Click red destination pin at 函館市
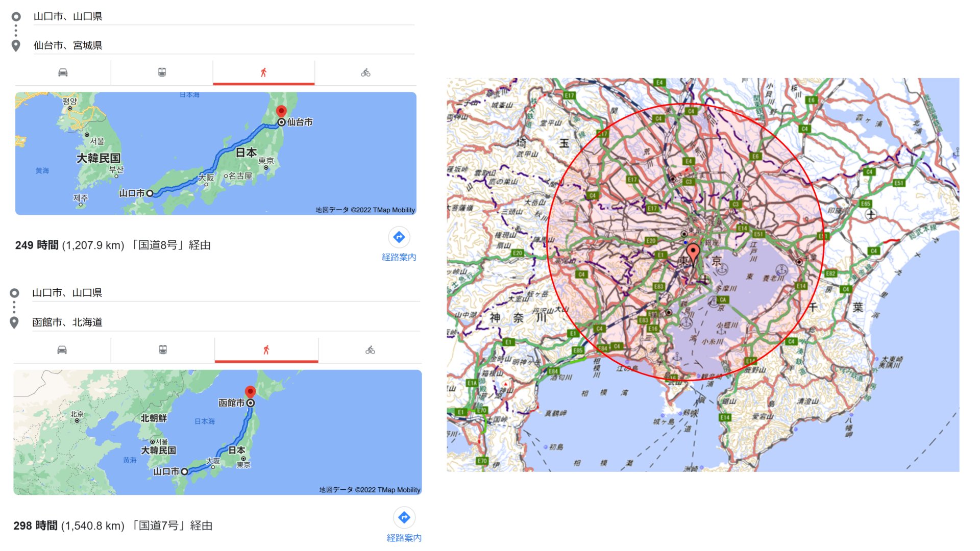 pyautogui.click(x=250, y=392)
